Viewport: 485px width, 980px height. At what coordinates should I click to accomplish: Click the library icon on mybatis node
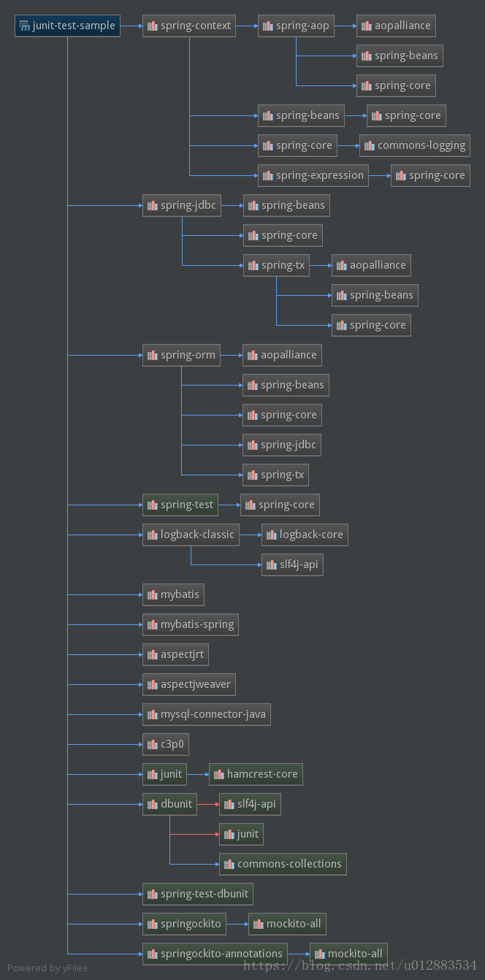point(152,595)
